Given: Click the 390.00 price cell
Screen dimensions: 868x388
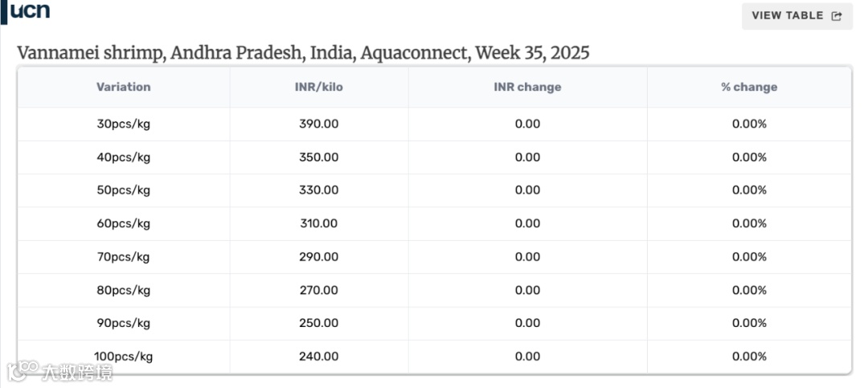Looking at the screenshot, I should pyautogui.click(x=318, y=124).
